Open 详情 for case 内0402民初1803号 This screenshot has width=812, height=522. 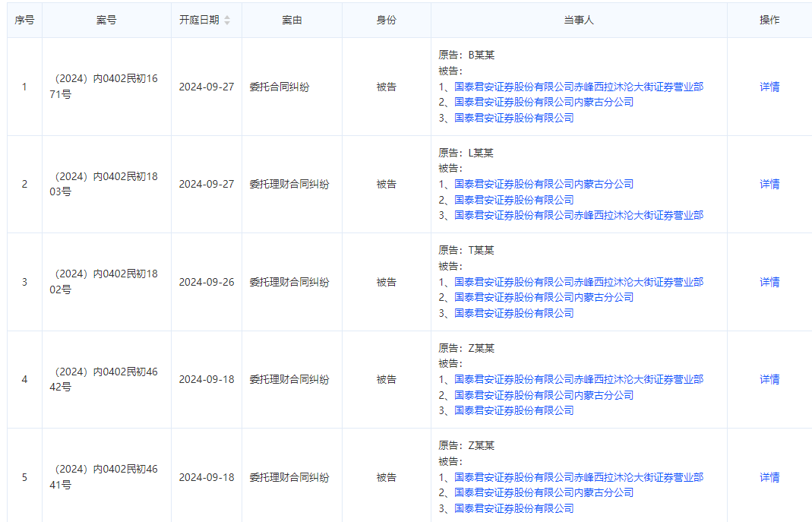click(769, 185)
